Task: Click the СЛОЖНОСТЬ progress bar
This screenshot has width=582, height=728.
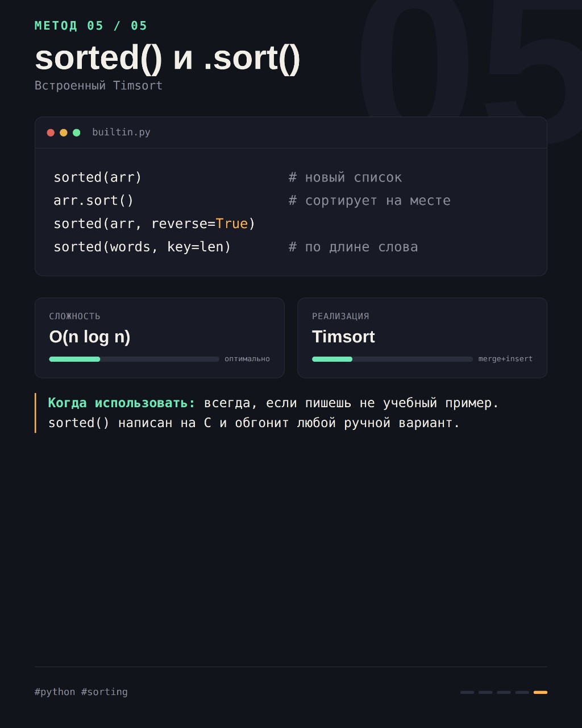Action: (x=134, y=359)
